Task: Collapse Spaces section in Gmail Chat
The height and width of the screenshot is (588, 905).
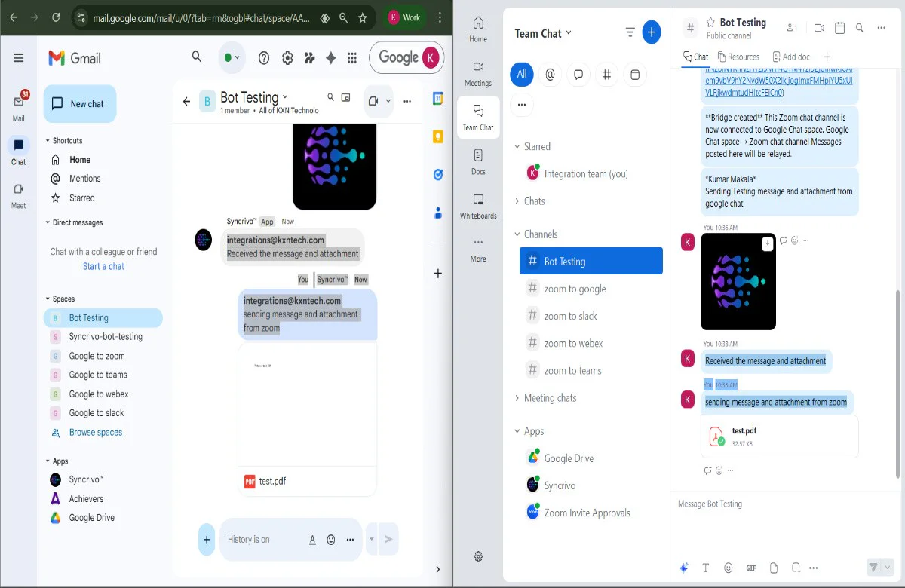Action: tap(48, 299)
